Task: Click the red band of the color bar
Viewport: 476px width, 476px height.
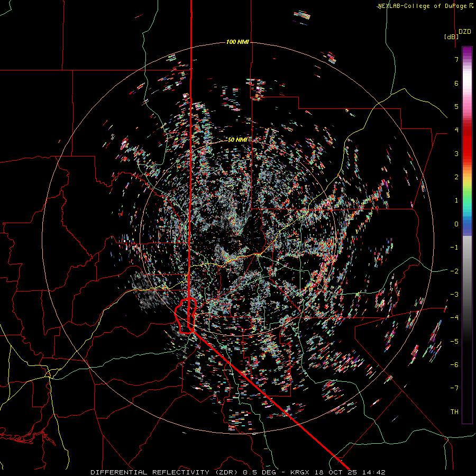Action: 467,143
